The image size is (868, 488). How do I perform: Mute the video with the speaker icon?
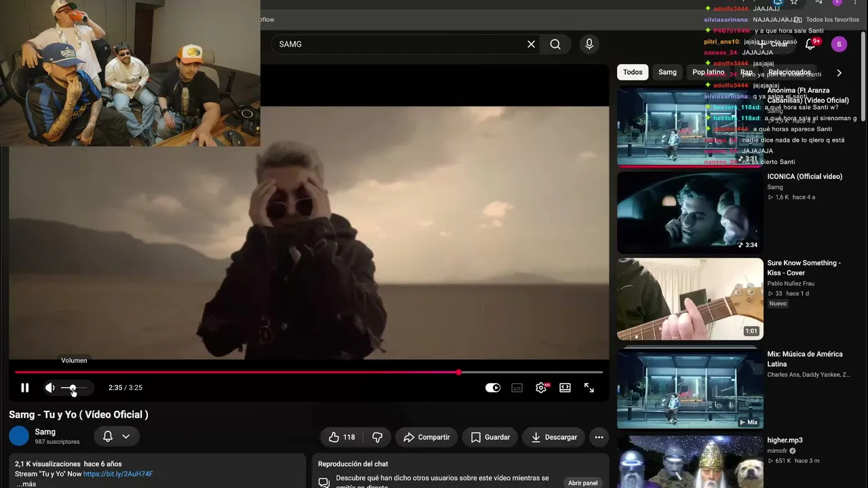50,388
